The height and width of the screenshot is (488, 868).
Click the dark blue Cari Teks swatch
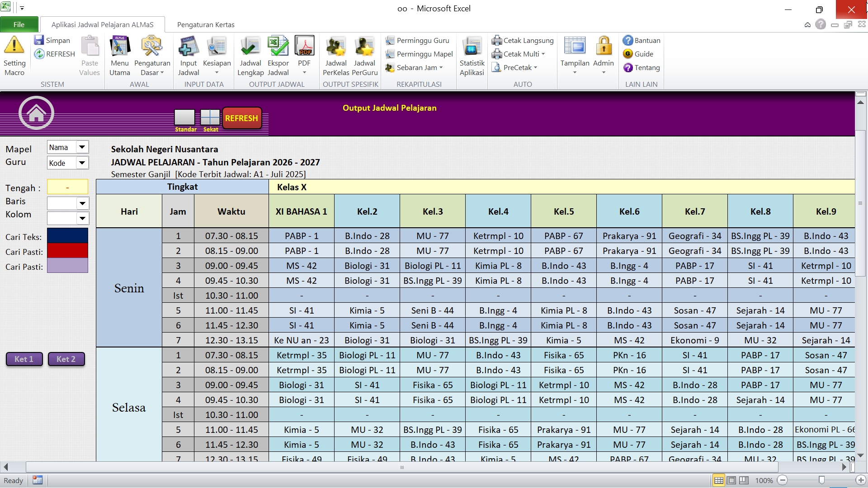68,236
